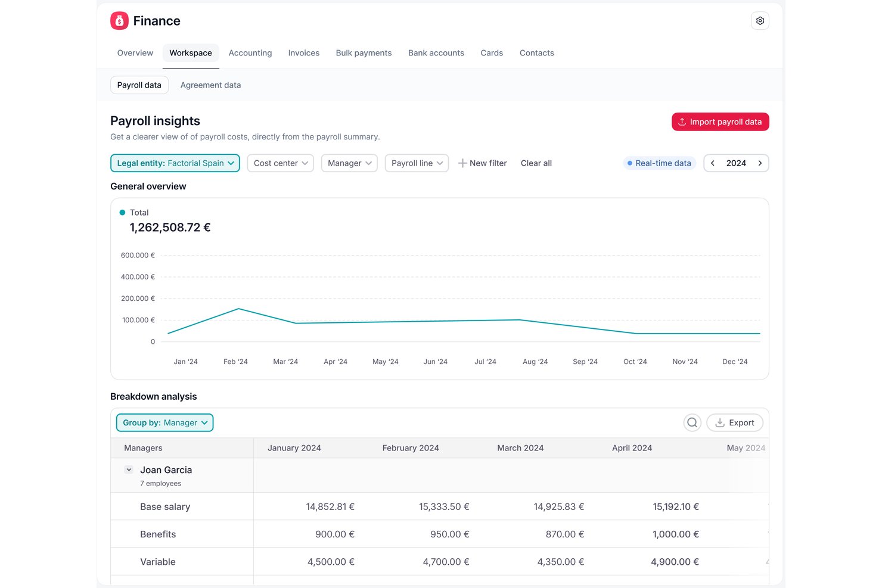Screen dimensions: 882x588
Task: Click the total amount 1,262,508.72 €
Action: (x=170, y=228)
